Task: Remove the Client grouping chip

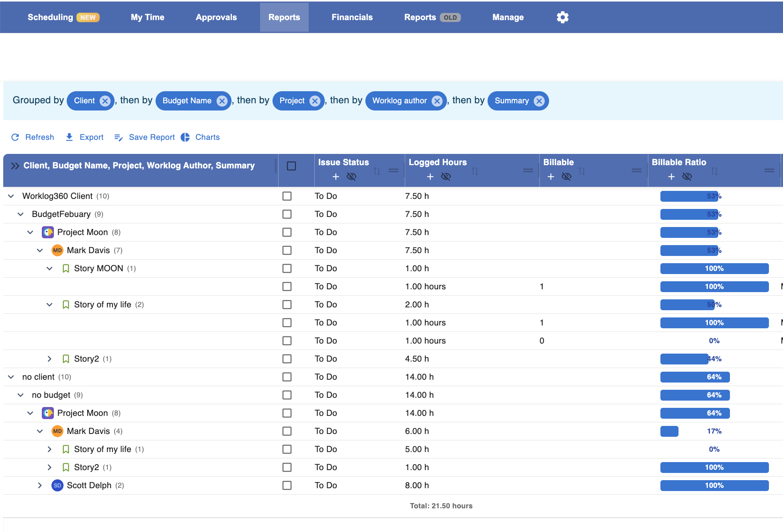Action: coord(105,101)
